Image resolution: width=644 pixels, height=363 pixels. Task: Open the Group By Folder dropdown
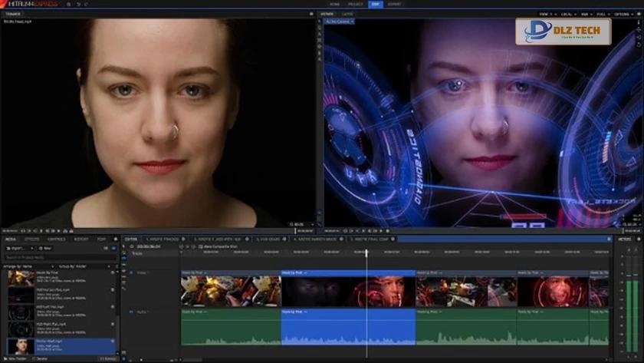[x=84, y=266]
